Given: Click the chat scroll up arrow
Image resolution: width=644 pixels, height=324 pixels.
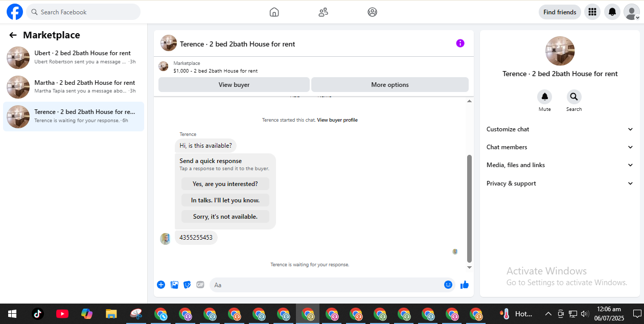Looking at the screenshot, I should pyautogui.click(x=469, y=101).
